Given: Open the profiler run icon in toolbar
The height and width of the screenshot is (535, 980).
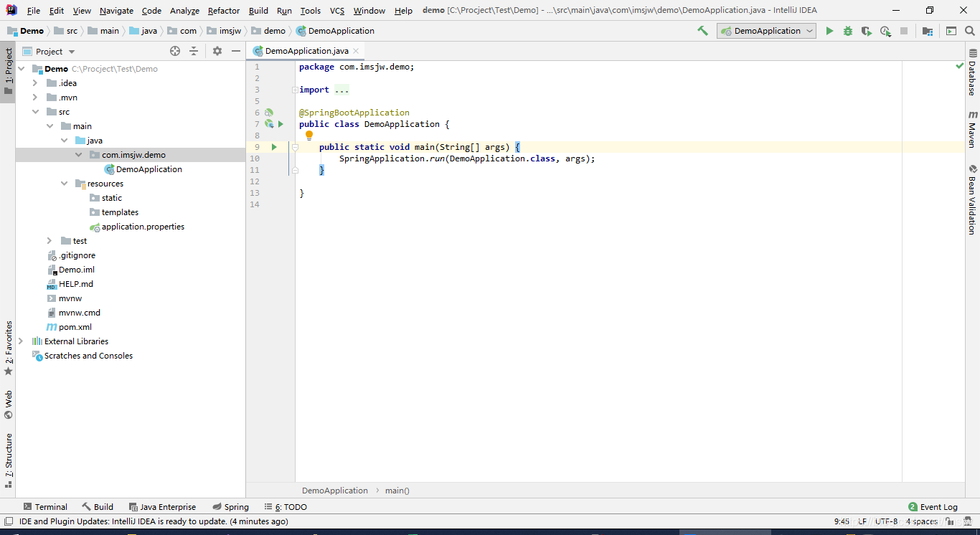Looking at the screenshot, I should click(885, 31).
